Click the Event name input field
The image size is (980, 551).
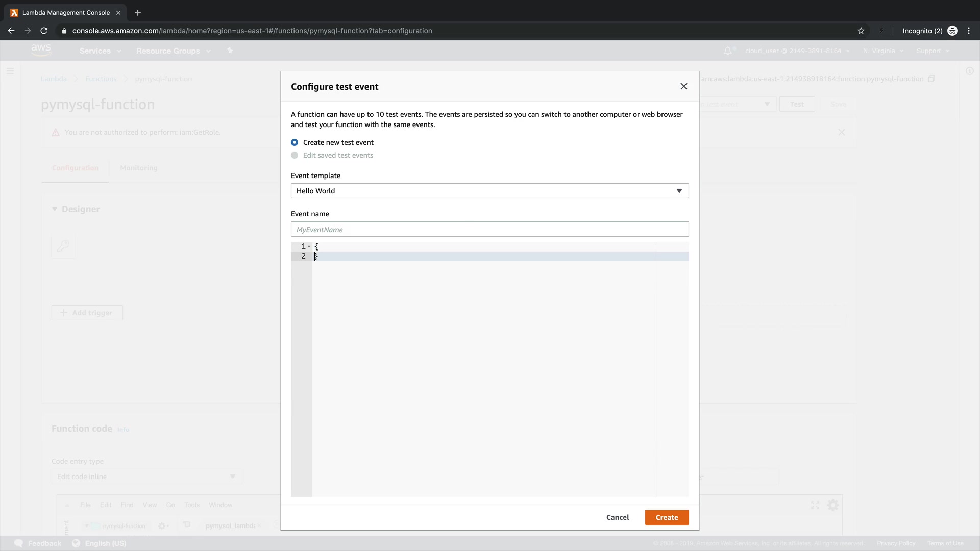pos(489,229)
